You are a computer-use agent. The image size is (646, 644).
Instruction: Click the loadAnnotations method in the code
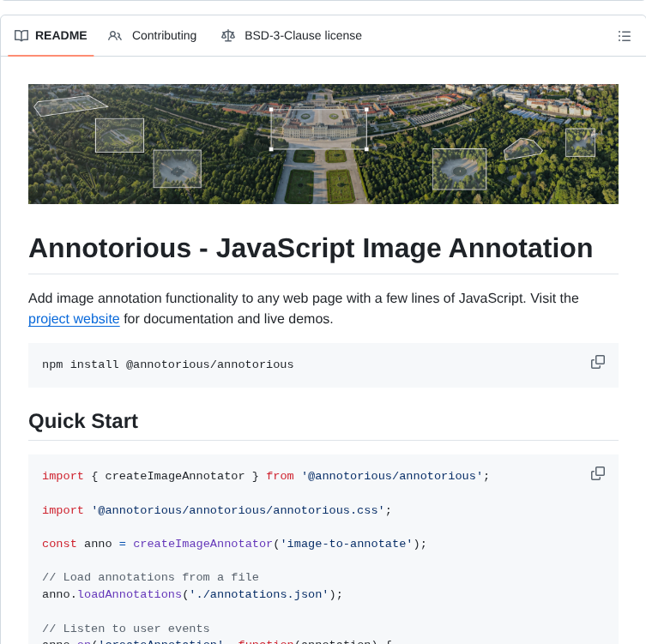coord(130,594)
